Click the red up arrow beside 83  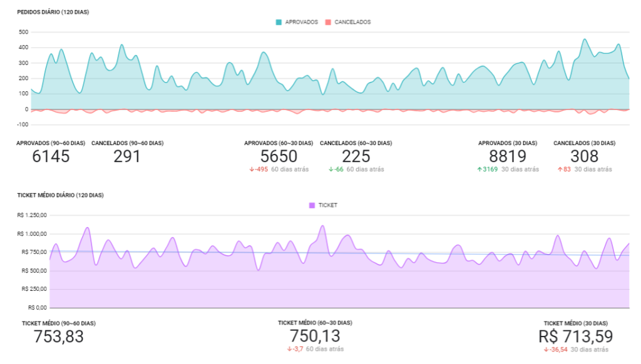point(559,169)
